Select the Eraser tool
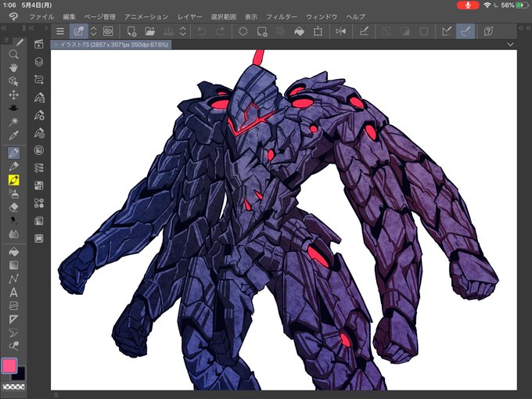This screenshot has width=532, height=399. (x=13, y=207)
